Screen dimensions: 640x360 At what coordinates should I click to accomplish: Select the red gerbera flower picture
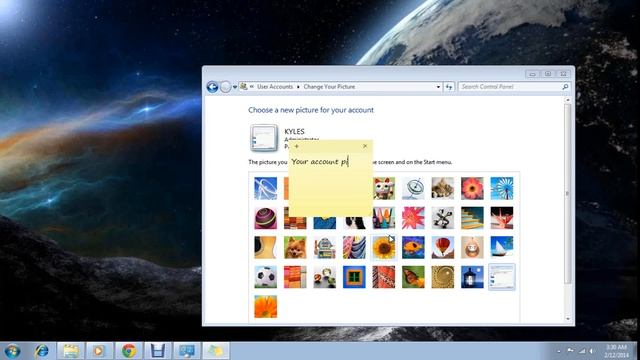coord(472,188)
